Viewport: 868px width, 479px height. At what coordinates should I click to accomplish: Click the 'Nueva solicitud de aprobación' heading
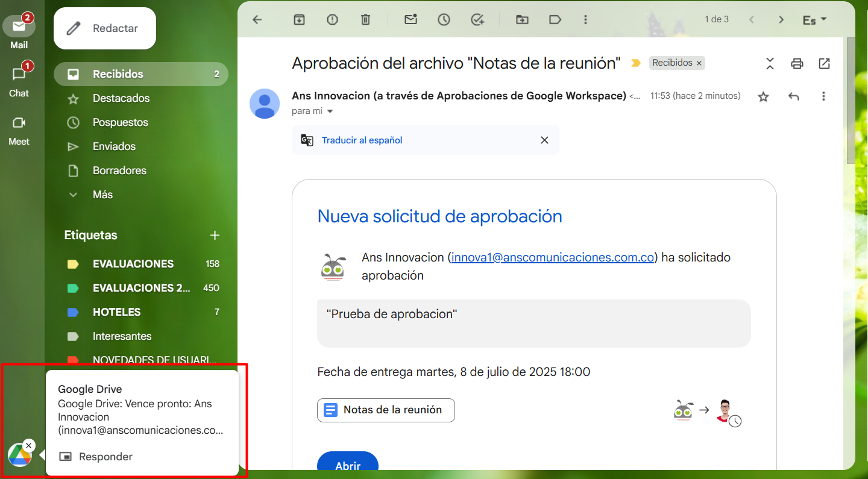440,216
